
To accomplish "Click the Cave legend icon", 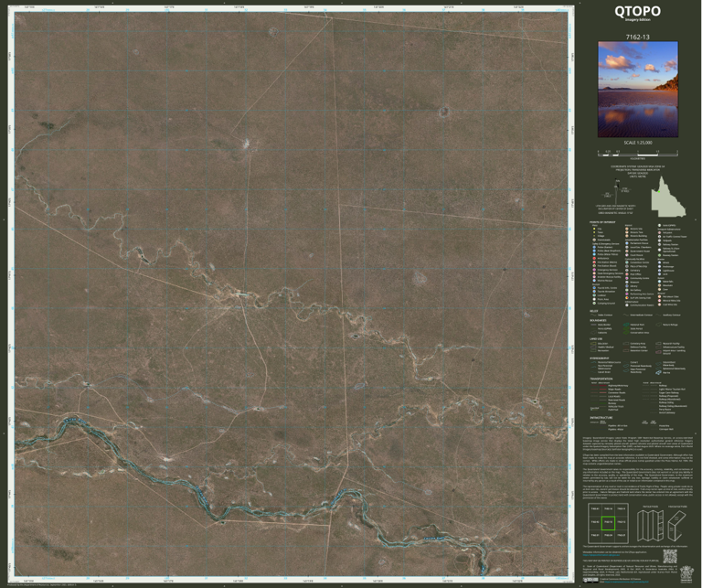I will click(x=659, y=289).
